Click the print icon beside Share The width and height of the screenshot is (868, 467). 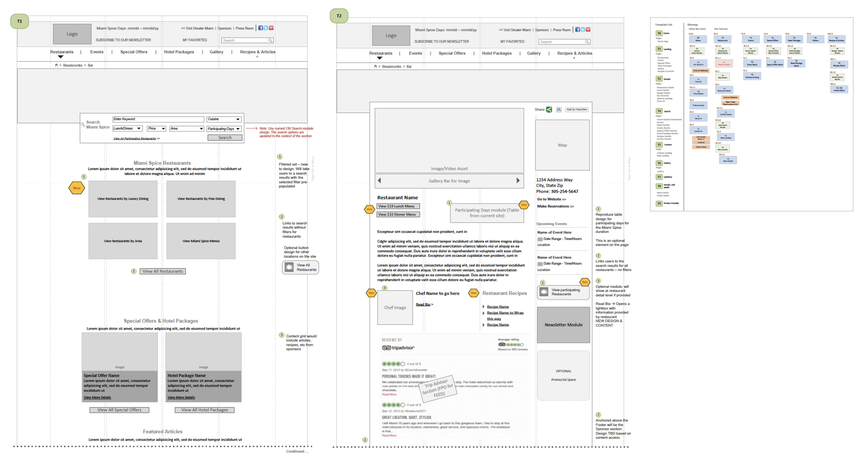[559, 110]
